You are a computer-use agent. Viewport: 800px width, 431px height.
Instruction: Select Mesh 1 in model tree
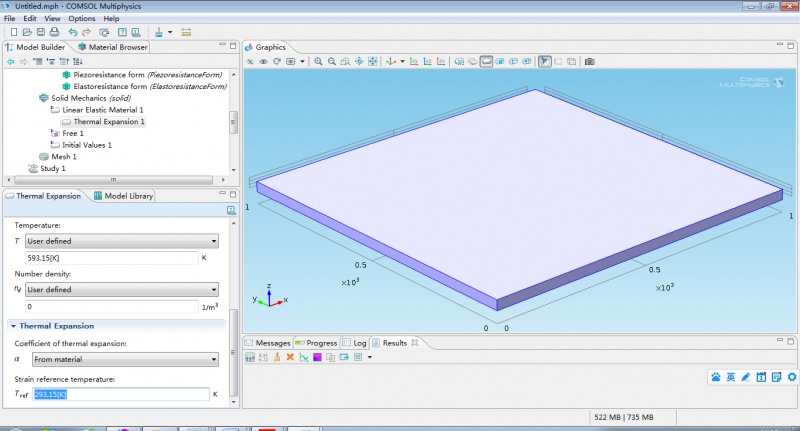[x=63, y=157]
